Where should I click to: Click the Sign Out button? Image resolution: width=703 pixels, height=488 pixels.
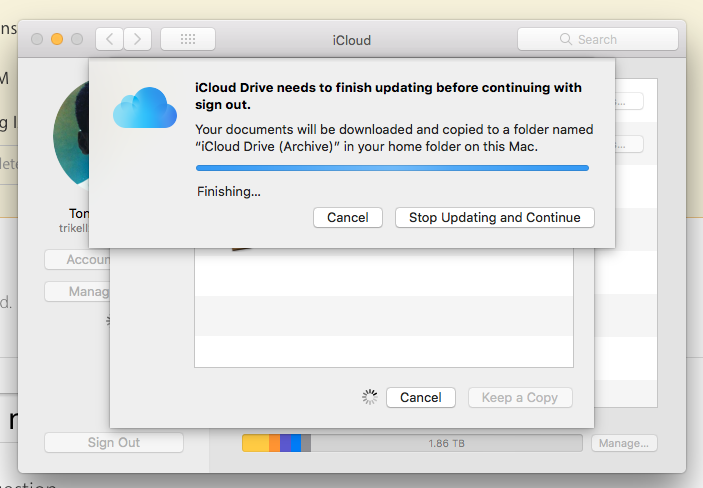click(114, 443)
